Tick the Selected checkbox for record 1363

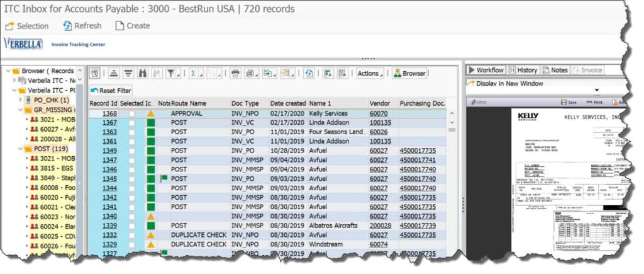coord(131,132)
